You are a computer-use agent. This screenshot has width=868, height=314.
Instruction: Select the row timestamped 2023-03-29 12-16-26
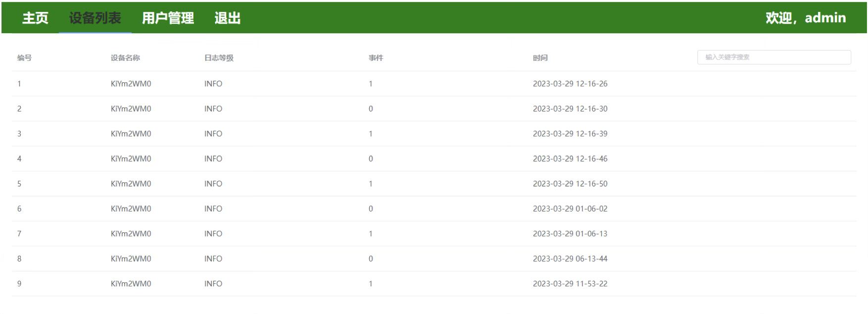coord(570,84)
